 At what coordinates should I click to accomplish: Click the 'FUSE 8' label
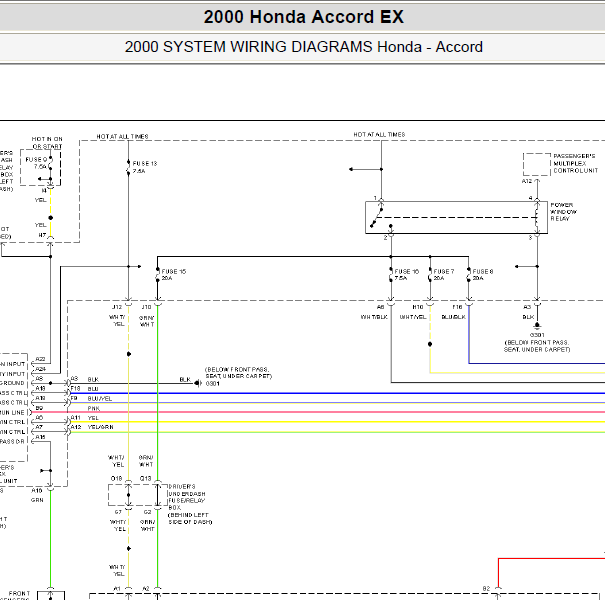483,272
